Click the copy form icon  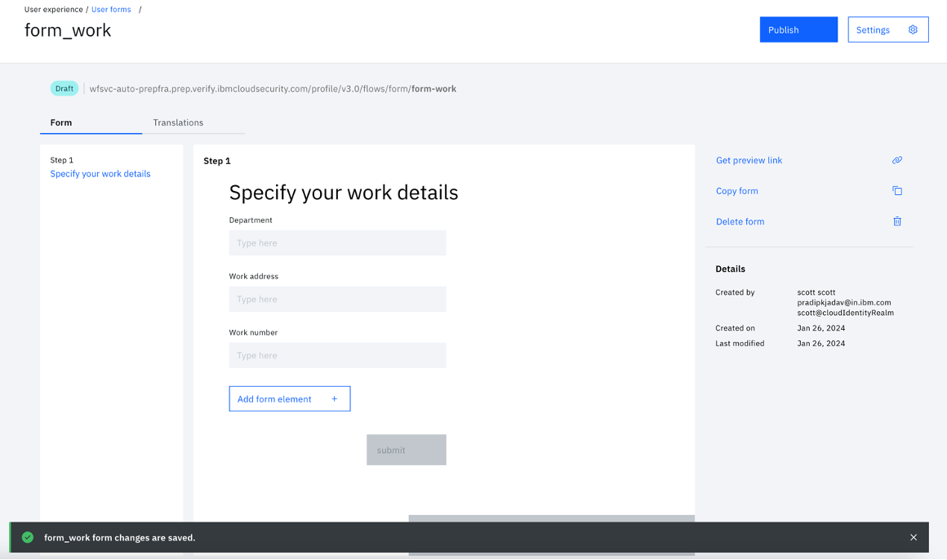(x=897, y=191)
